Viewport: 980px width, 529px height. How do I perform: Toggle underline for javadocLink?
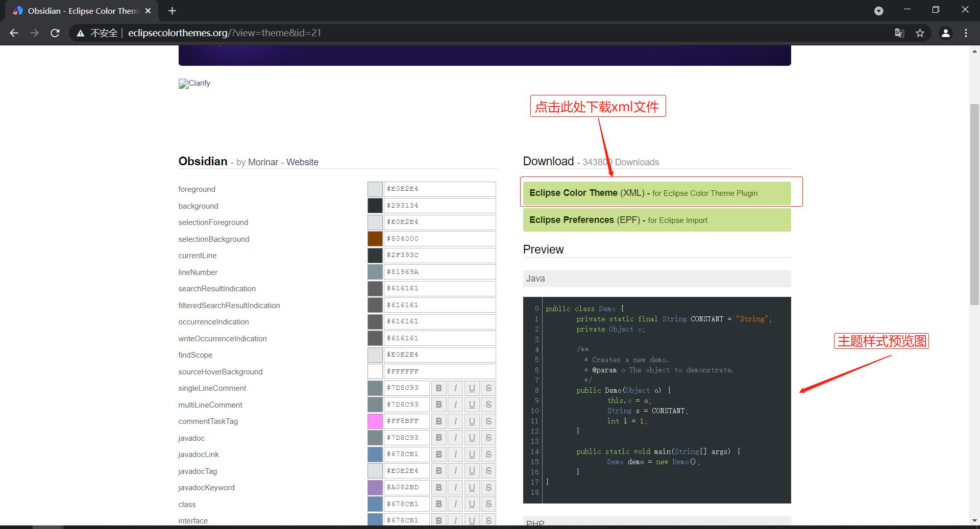point(472,455)
